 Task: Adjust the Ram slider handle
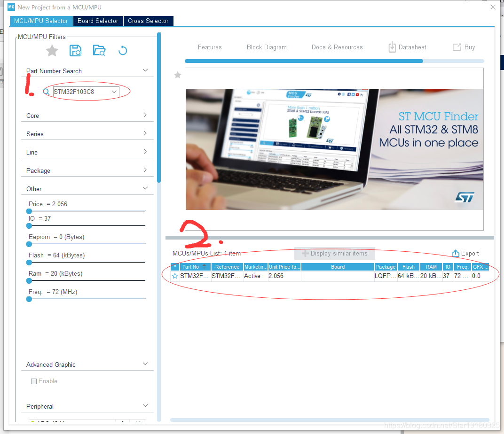(29, 281)
